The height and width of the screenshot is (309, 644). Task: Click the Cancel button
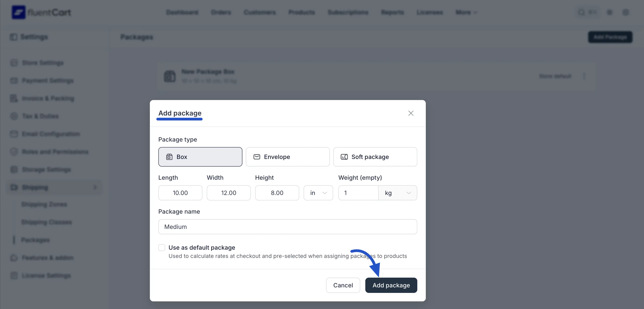[343, 285]
